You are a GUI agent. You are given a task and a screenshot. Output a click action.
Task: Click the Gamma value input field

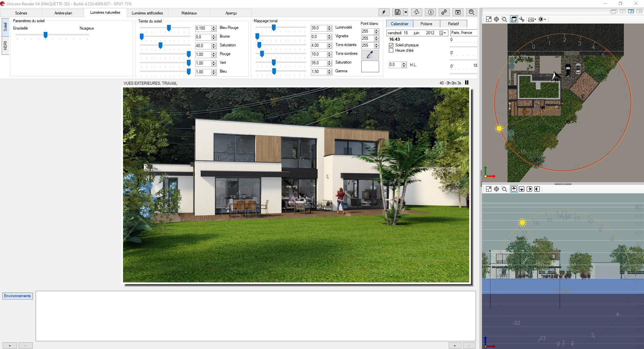click(318, 72)
